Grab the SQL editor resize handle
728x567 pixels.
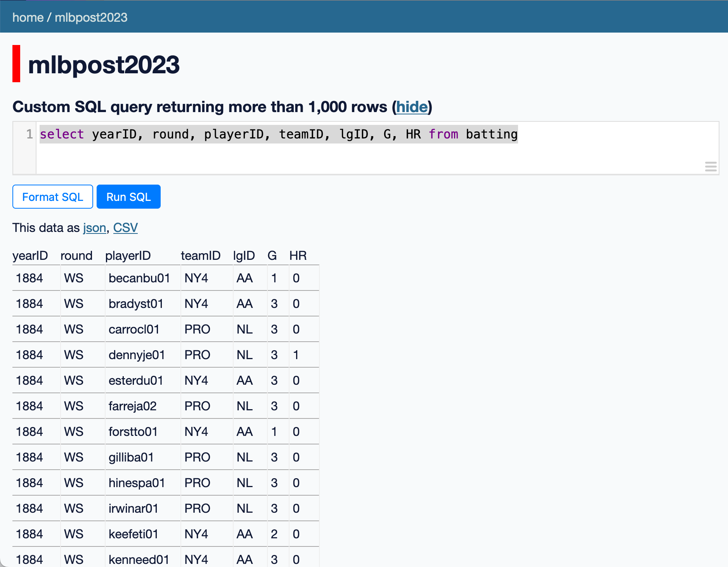(x=711, y=166)
